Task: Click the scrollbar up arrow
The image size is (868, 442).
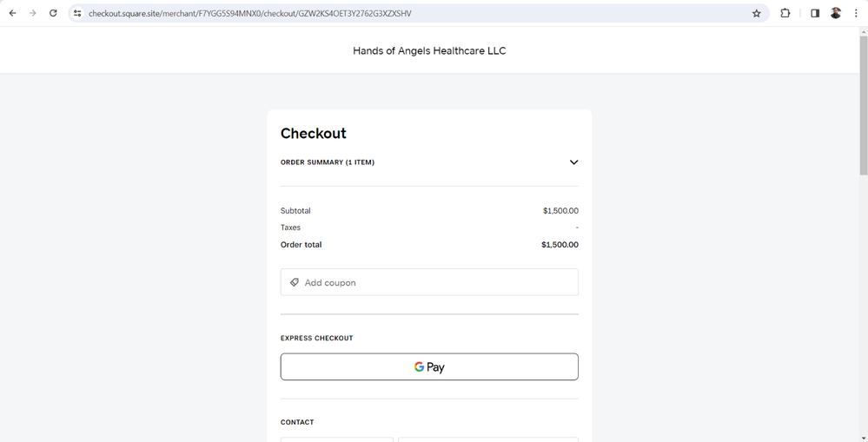Action: [x=863, y=31]
